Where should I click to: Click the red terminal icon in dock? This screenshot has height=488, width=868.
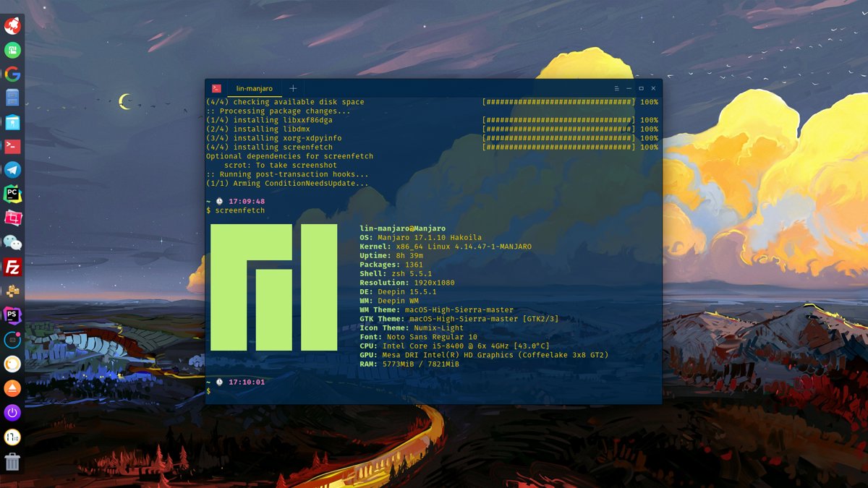click(x=12, y=146)
